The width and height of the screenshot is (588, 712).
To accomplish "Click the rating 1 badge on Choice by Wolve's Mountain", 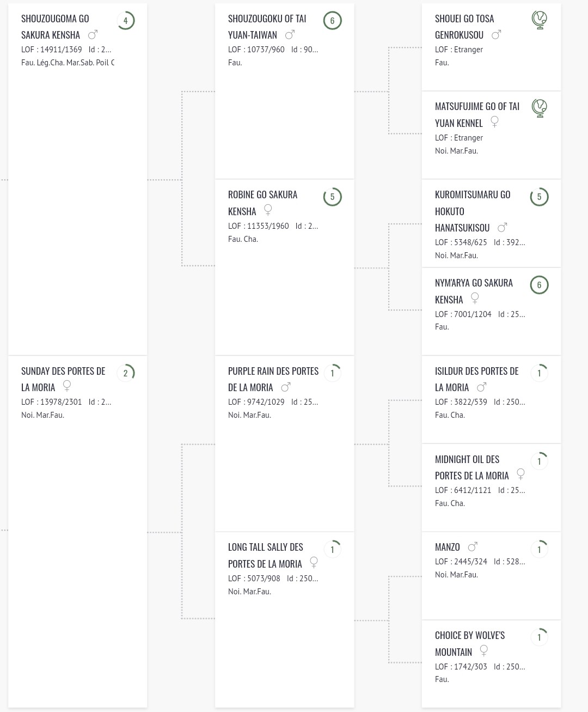I will pyautogui.click(x=539, y=637).
